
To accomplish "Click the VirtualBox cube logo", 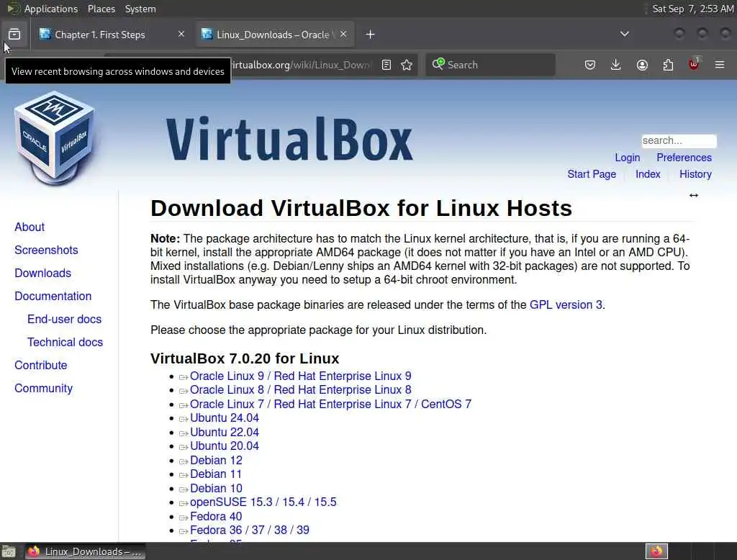I will [x=55, y=137].
